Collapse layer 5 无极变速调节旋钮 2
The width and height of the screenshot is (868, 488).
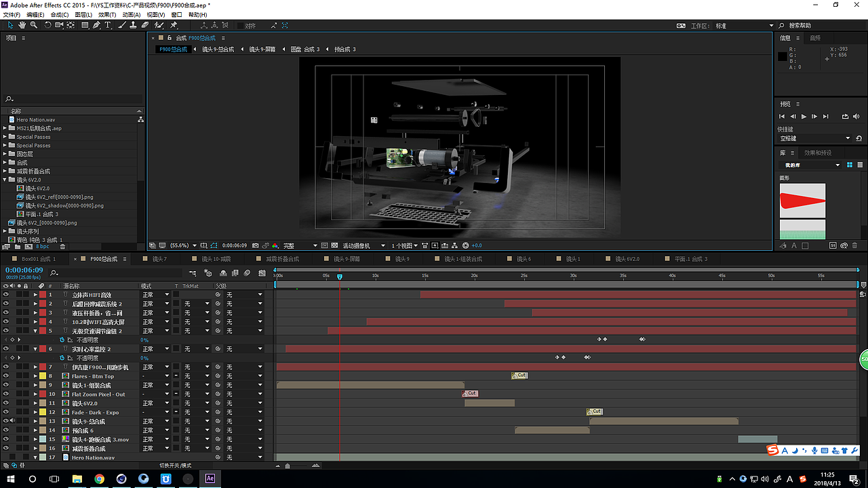point(35,331)
